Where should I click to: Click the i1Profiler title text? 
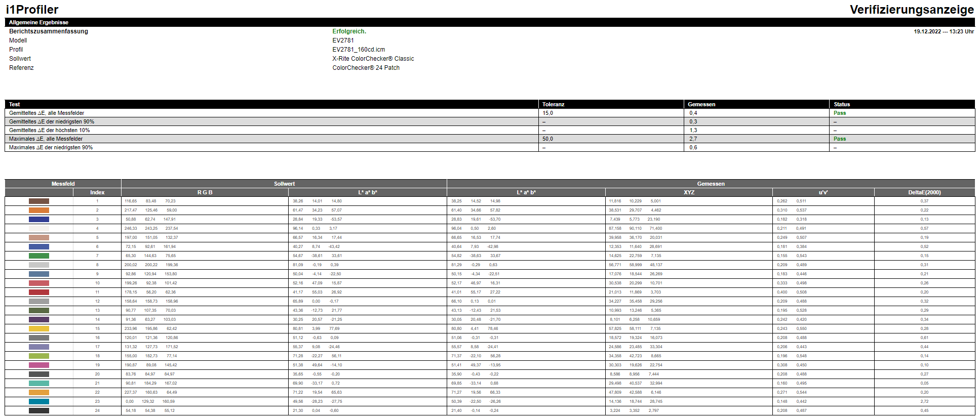point(32,10)
